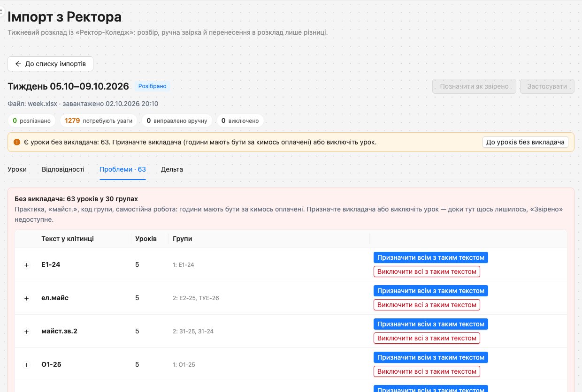
Task: Click the bold "ел.майс" cell text
Action: coord(55,298)
